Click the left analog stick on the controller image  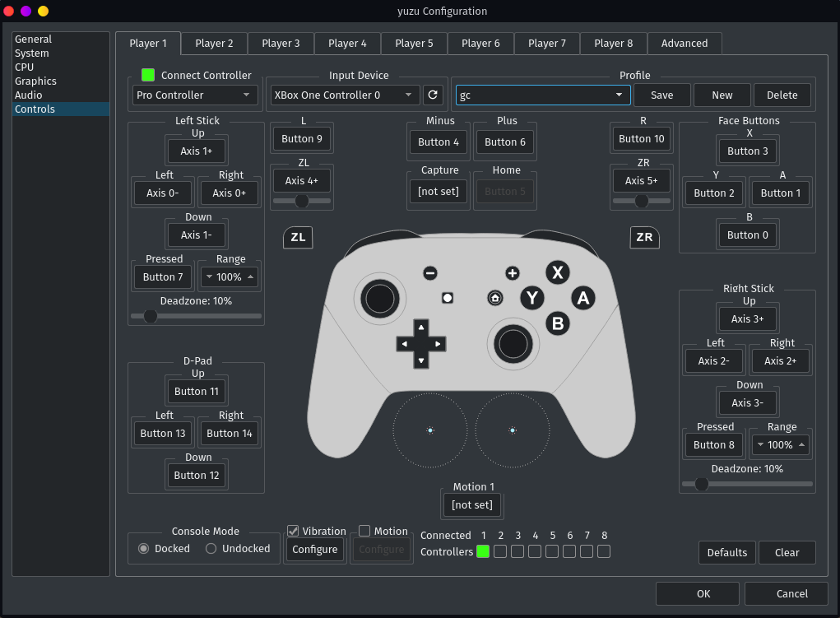pyautogui.click(x=380, y=299)
